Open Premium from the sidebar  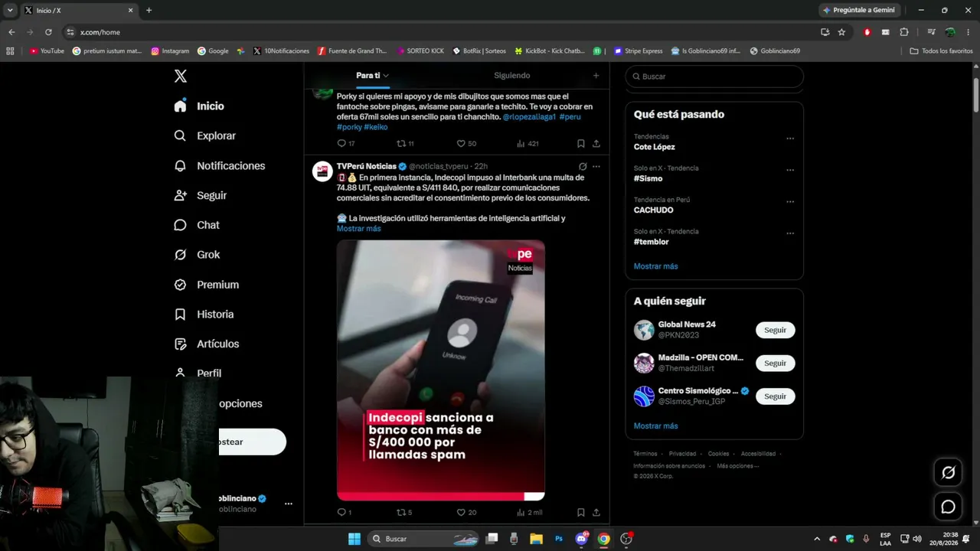(x=207, y=285)
